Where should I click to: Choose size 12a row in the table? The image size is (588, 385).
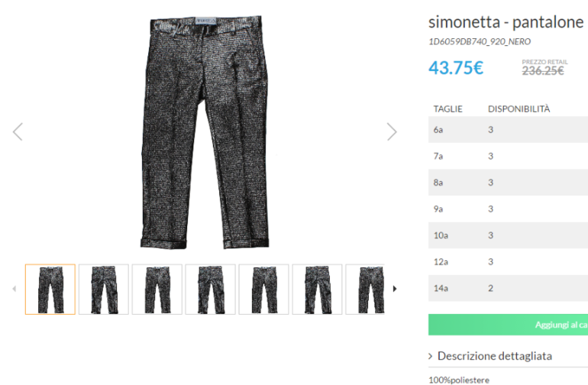[x=508, y=262]
